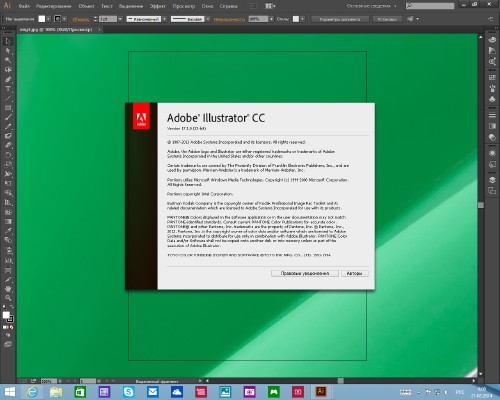The image size is (500, 400).
Task: Select the Gradient tool
Action: point(8,221)
